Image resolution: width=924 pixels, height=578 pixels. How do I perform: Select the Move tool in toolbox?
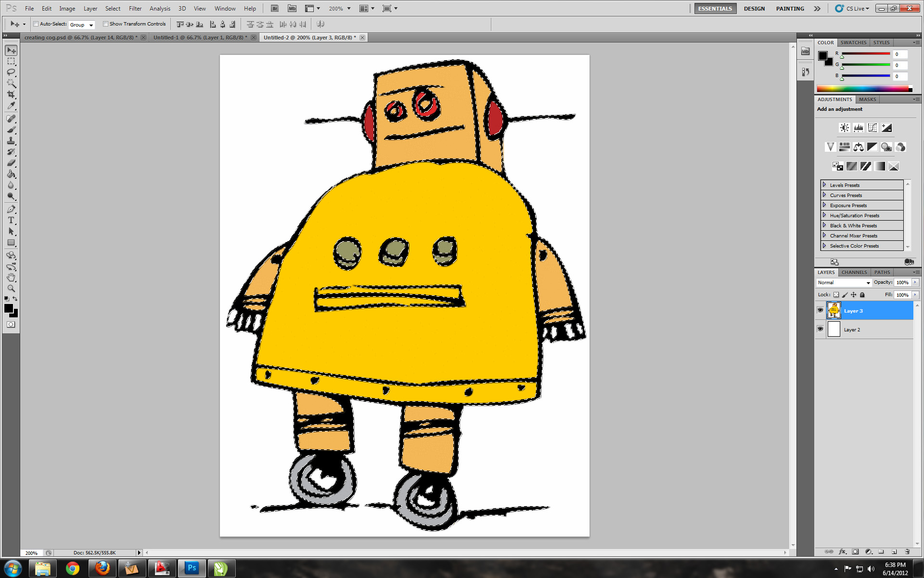pyautogui.click(x=11, y=50)
